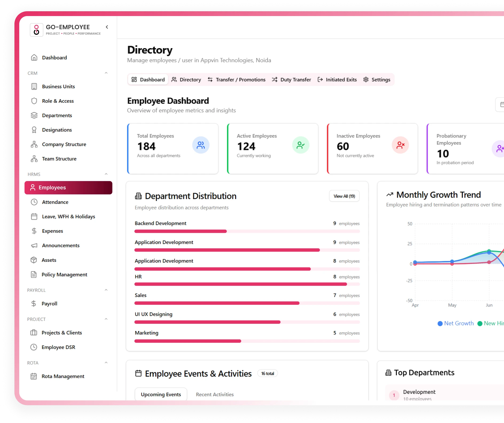Open the Duty Transfer tab
The image size is (504, 423).
[291, 79]
